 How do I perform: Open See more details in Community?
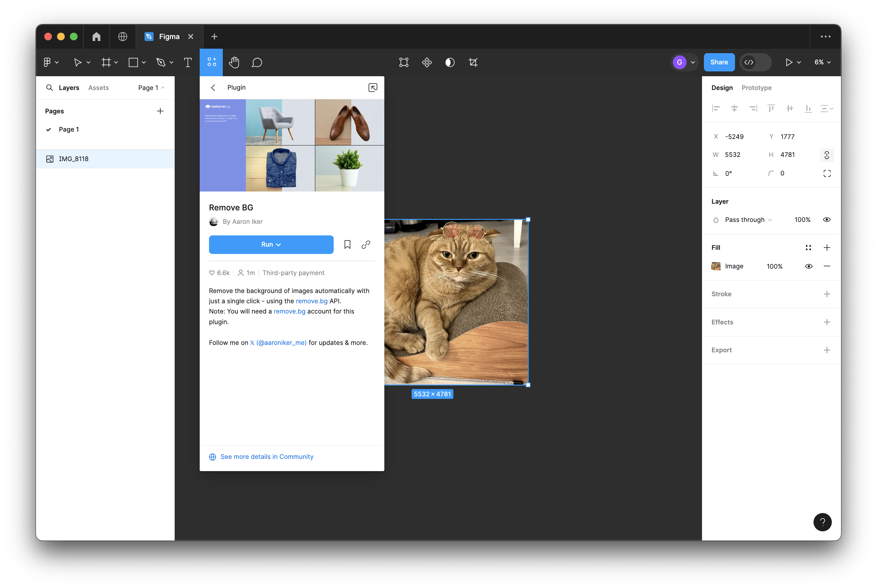click(x=266, y=456)
